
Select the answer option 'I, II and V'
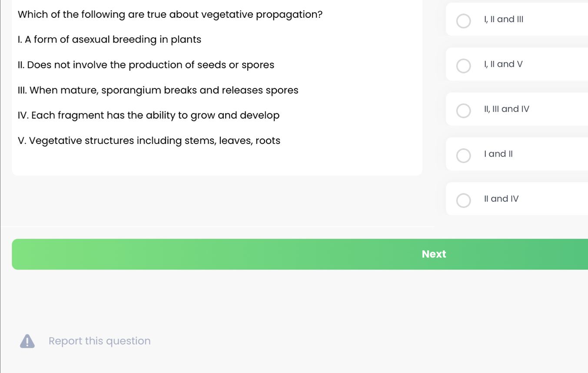pyautogui.click(x=464, y=66)
